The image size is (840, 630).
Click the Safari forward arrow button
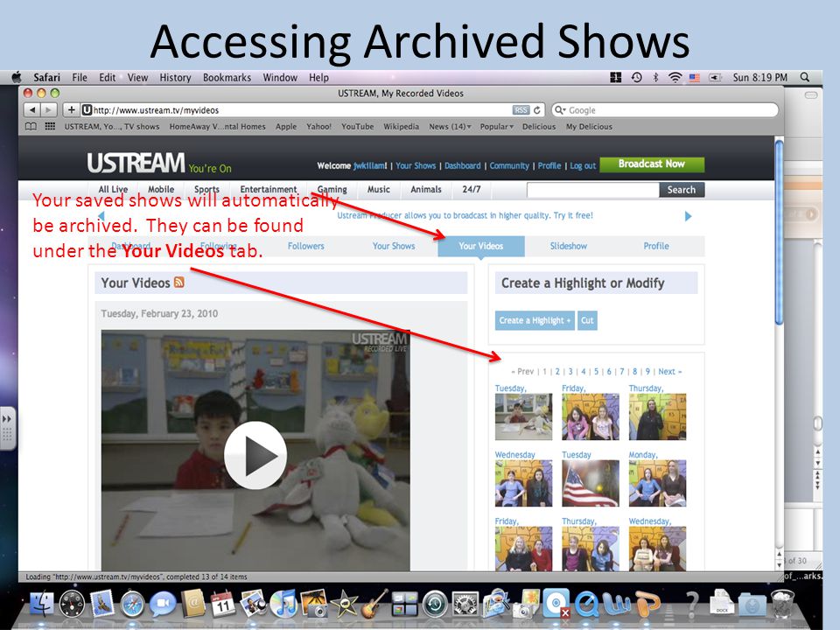[49, 110]
